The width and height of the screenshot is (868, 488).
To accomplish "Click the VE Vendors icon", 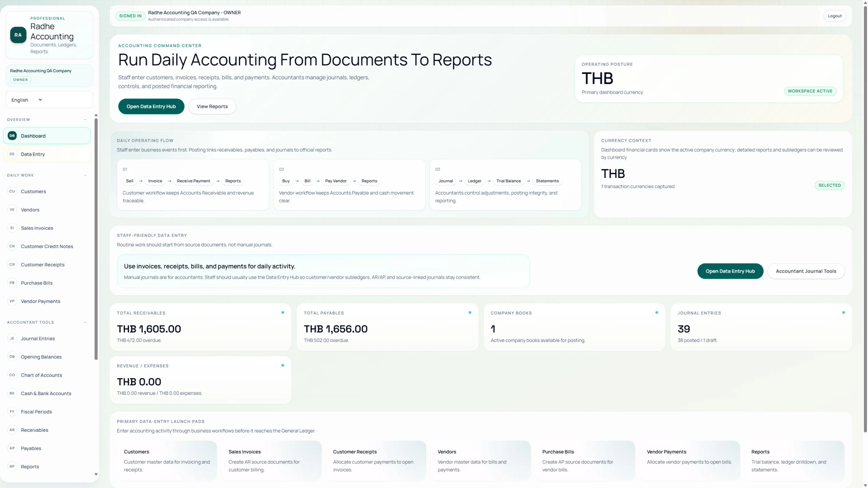I will click(x=12, y=210).
